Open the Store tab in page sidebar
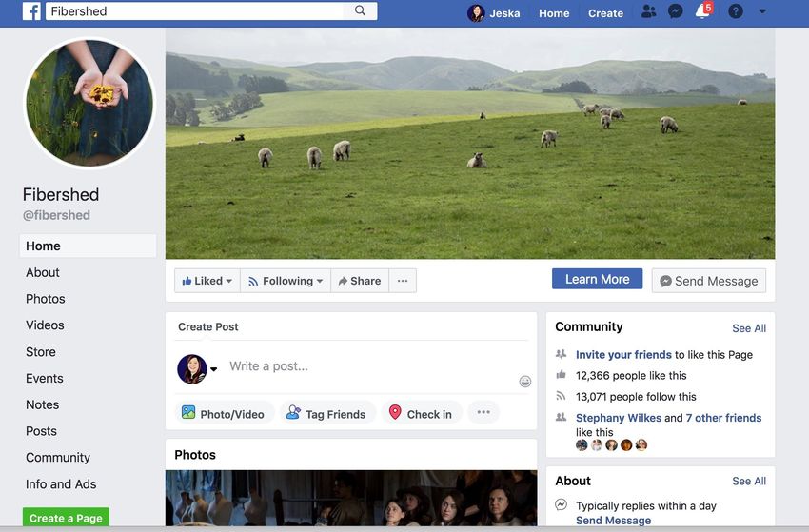Screen dimensions: 809x532 (x=41, y=352)
